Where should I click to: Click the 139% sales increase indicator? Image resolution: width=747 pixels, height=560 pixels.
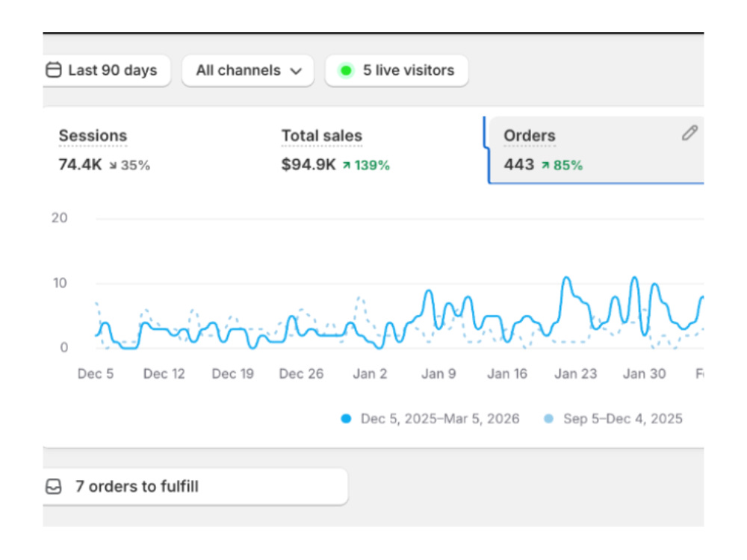(x=366, y=165)
